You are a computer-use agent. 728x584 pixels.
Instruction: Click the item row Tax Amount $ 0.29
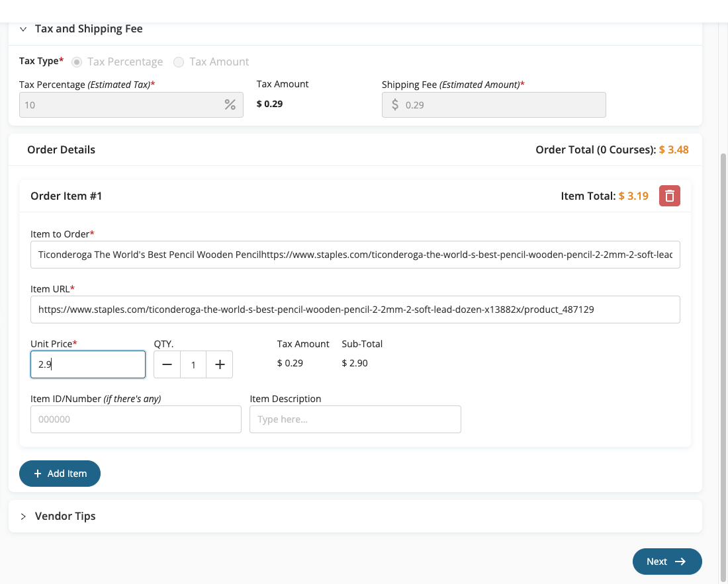click(x=290, y=363)
